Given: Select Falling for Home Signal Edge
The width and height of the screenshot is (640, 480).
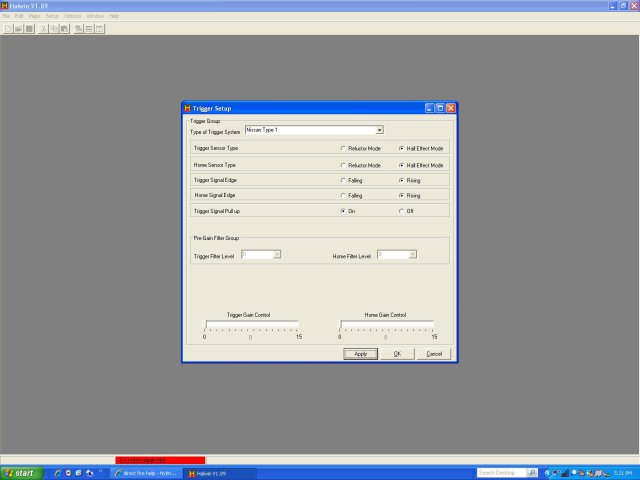Looking at the screenshot, I should [x=343, y=196].
